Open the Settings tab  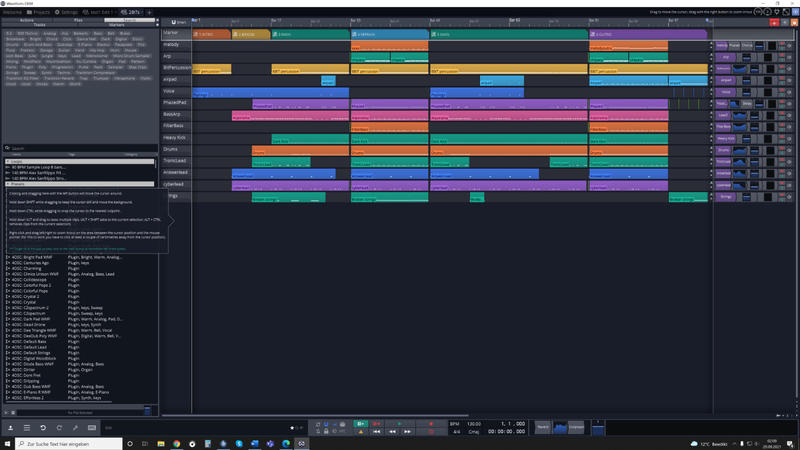pyautogui.click(x=66, y=12)
